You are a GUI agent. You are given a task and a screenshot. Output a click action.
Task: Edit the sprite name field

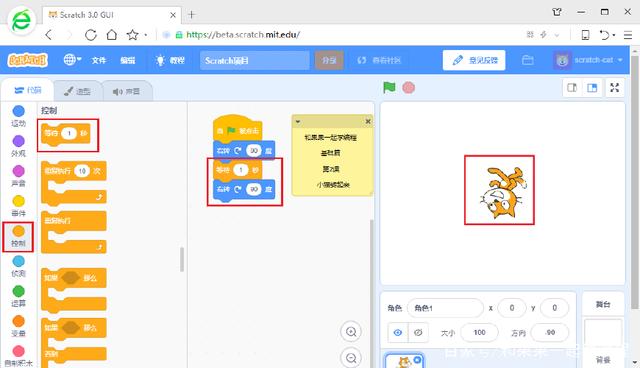[445, 308]
